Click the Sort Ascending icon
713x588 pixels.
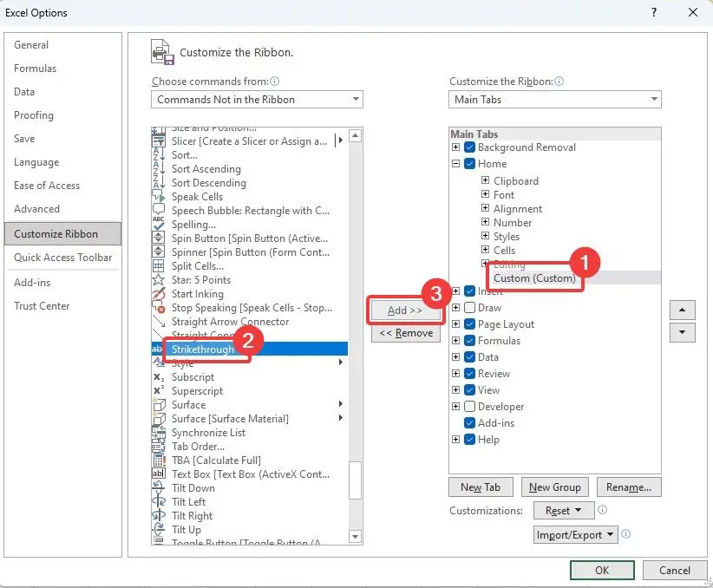pos(158,169)
